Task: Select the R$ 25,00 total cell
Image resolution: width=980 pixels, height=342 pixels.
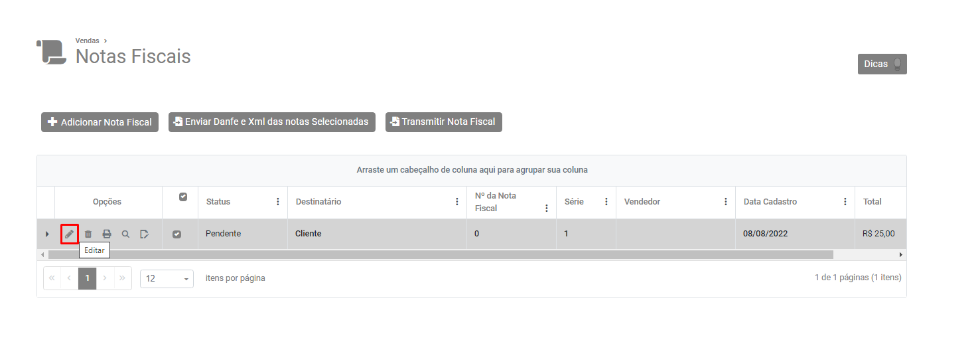Action: [x=880, y=234]
